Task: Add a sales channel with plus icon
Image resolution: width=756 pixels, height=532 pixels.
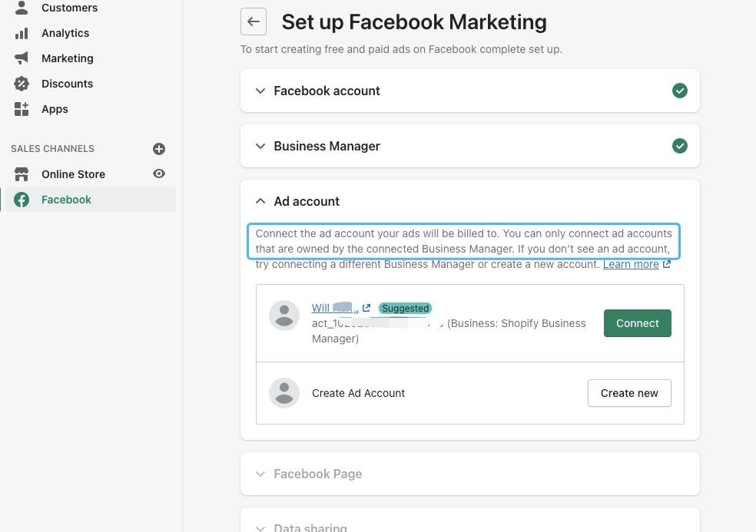Action: [159, 149]
